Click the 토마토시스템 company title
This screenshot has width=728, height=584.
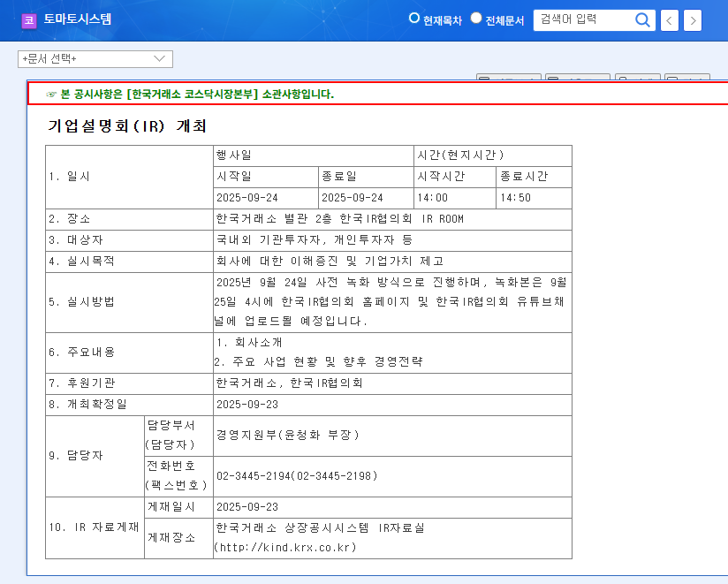pos(78,19)
